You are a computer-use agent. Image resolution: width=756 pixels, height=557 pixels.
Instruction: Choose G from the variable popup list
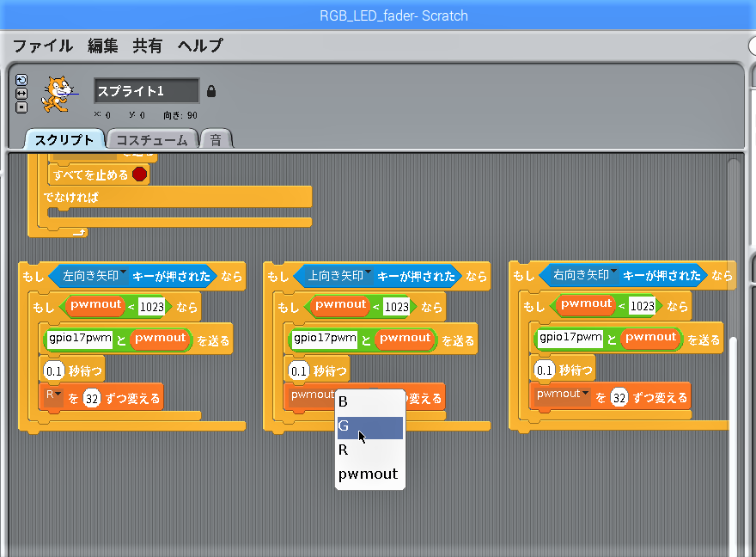tap(369, 426)
